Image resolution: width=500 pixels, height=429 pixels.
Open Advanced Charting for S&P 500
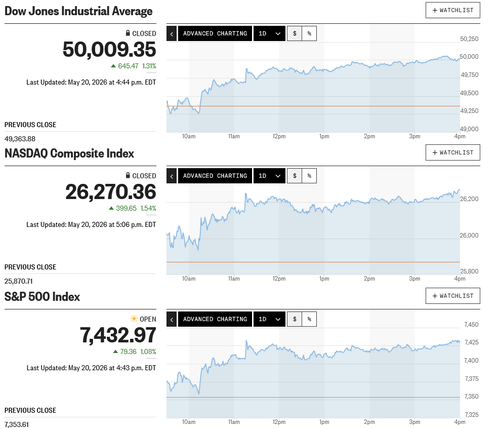215,319
